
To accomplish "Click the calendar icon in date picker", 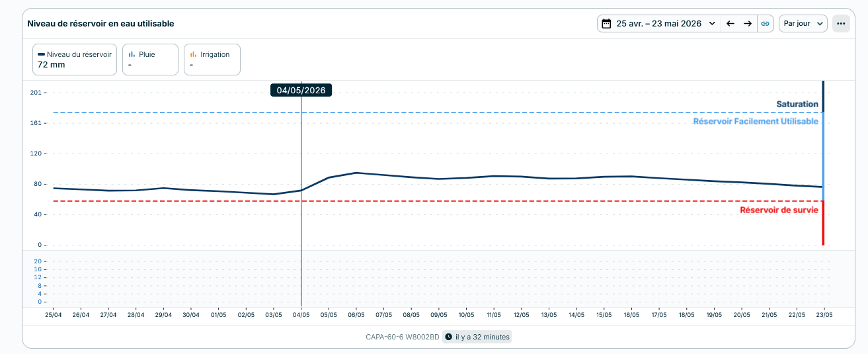I will [x=606, y=24].
